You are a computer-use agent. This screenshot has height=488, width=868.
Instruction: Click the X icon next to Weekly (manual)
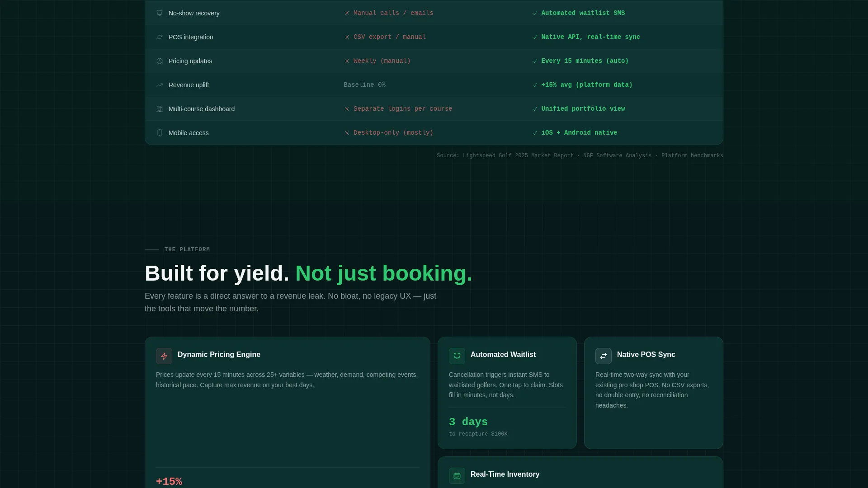pyautogui.click(x=347, y=61)
